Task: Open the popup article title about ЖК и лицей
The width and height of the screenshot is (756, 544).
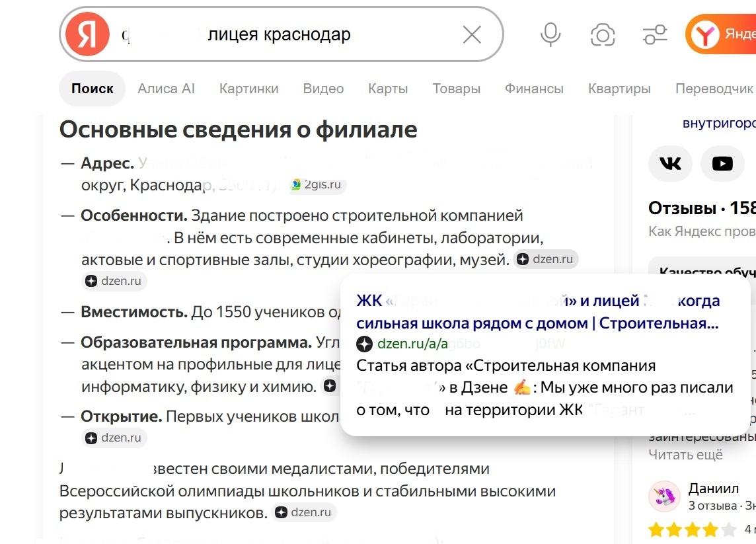Action: point(537,312)
